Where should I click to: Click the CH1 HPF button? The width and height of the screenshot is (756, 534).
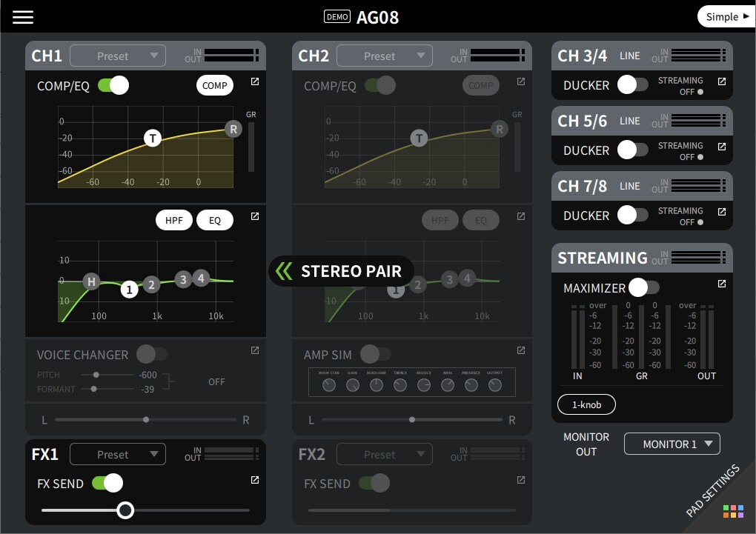174,220
